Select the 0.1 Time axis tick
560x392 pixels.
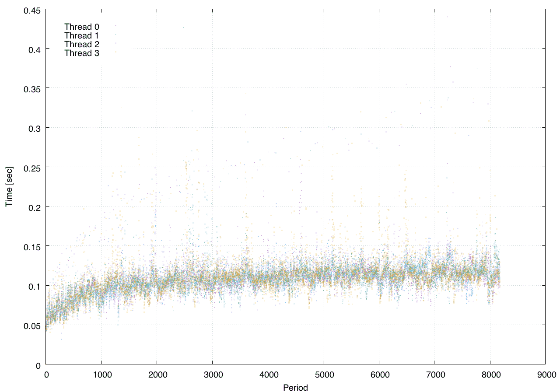35,286
